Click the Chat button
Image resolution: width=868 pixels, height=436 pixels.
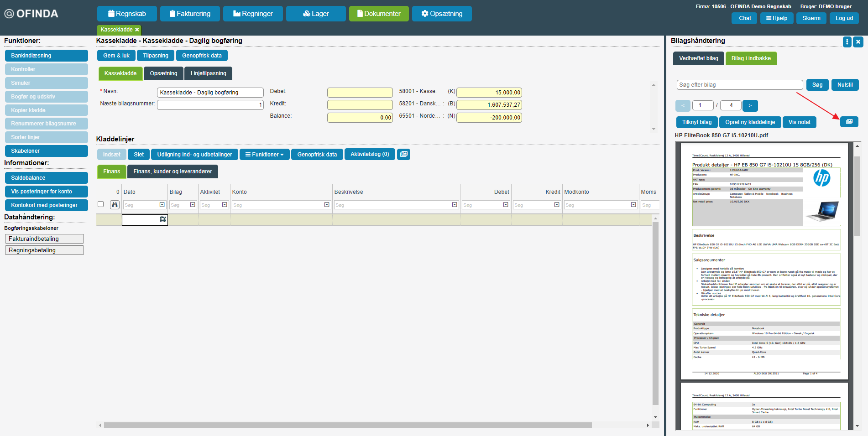[x=745, y=18]
